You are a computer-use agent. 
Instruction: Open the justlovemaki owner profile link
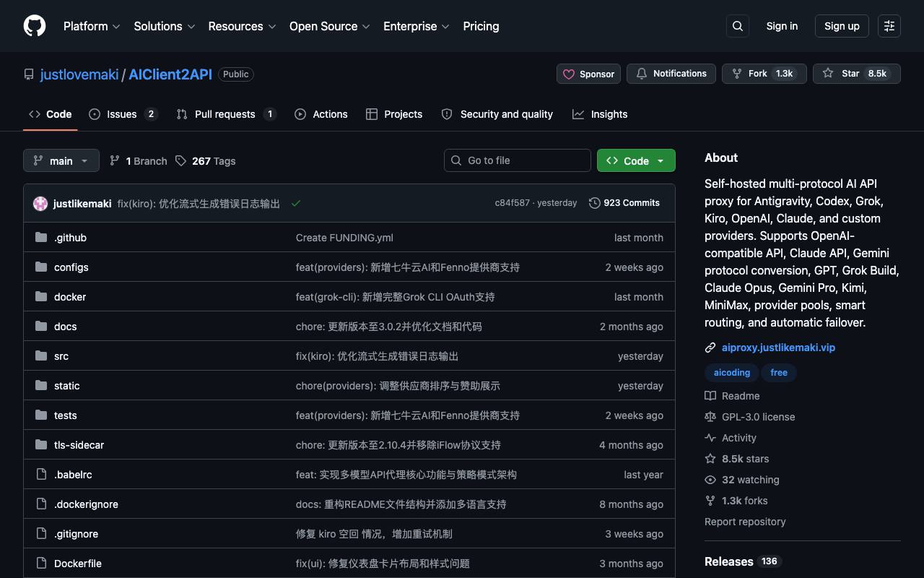point(79,74)
